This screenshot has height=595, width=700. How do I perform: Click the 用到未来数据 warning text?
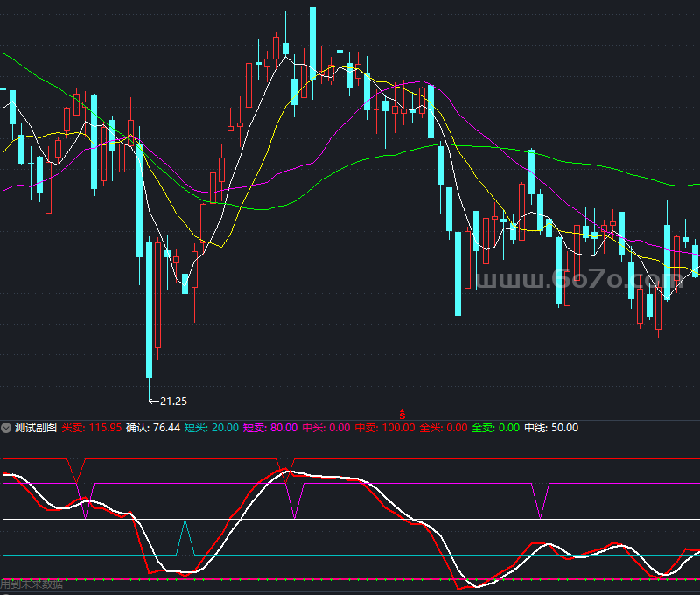(x=31, y=584)
